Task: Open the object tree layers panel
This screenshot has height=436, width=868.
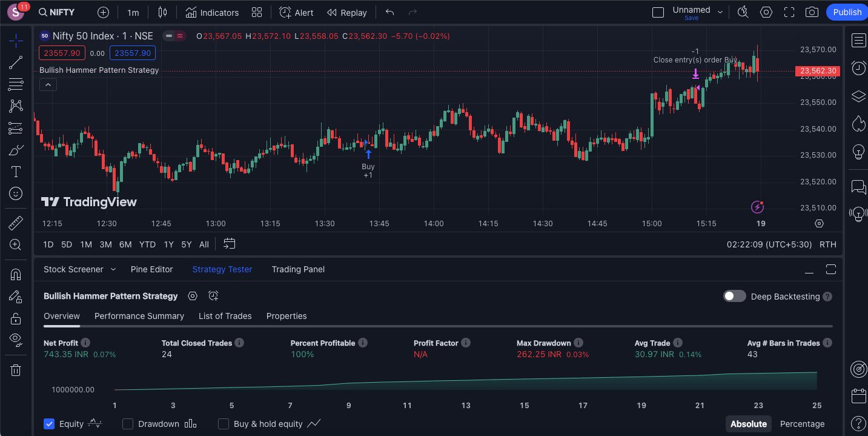Action: tap(858, 96)
